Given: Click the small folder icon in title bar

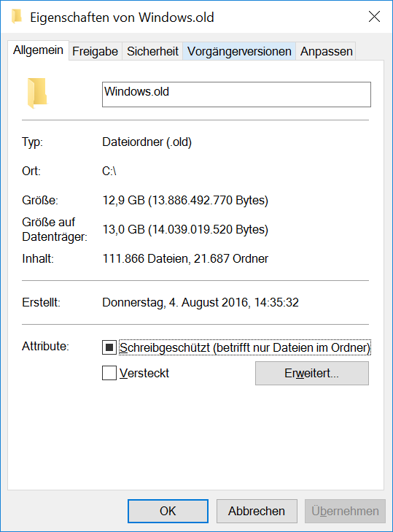Looking at the screenshot, I should click(x=17, y=17).
